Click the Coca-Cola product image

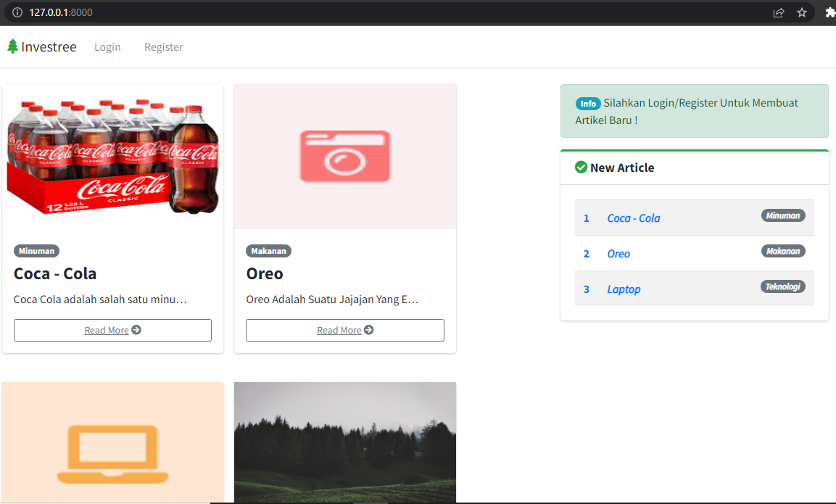click(x=112, y=157)
